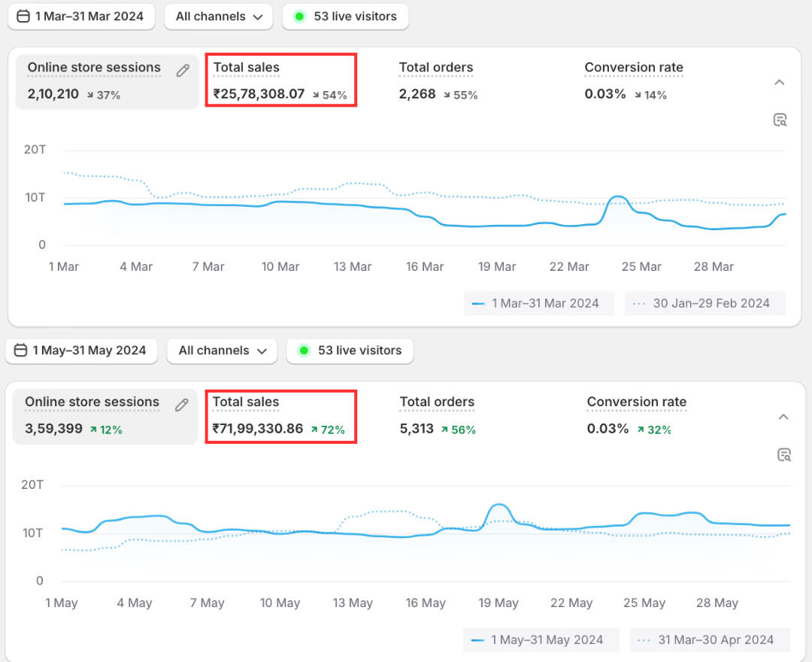
Task: Open the report view icon in March panel
Action: tap(780, 120)
